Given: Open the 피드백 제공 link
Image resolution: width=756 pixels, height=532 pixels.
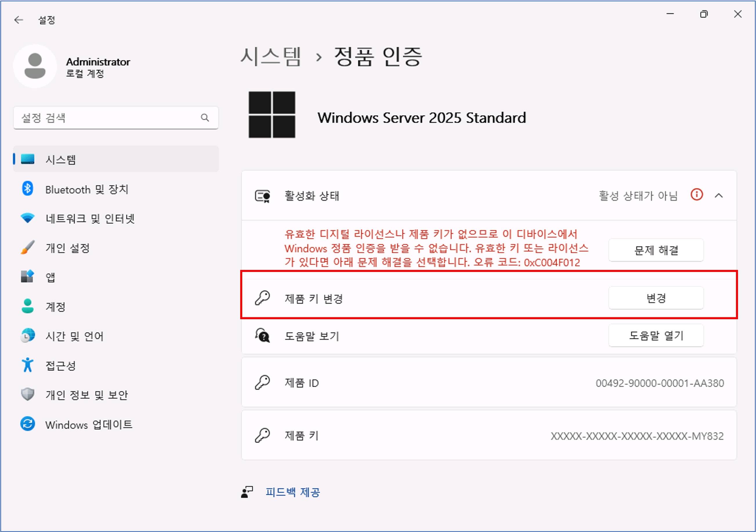Looking at the screenshot, I should (x=292, y=492).
